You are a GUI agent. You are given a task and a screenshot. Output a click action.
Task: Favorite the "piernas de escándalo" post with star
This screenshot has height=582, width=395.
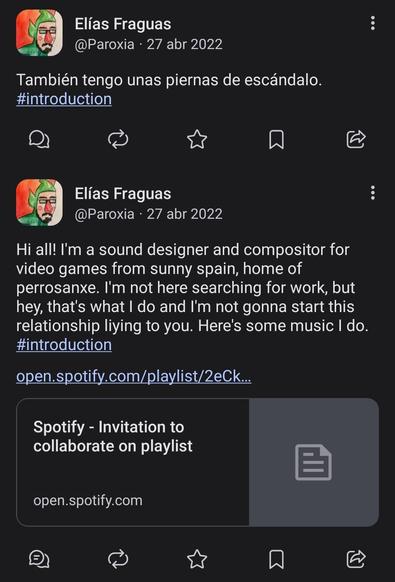[x=197, y=140]
